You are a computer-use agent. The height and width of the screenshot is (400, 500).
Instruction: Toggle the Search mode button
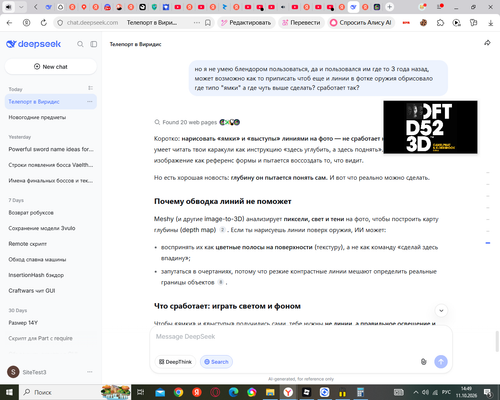(216, 362)
